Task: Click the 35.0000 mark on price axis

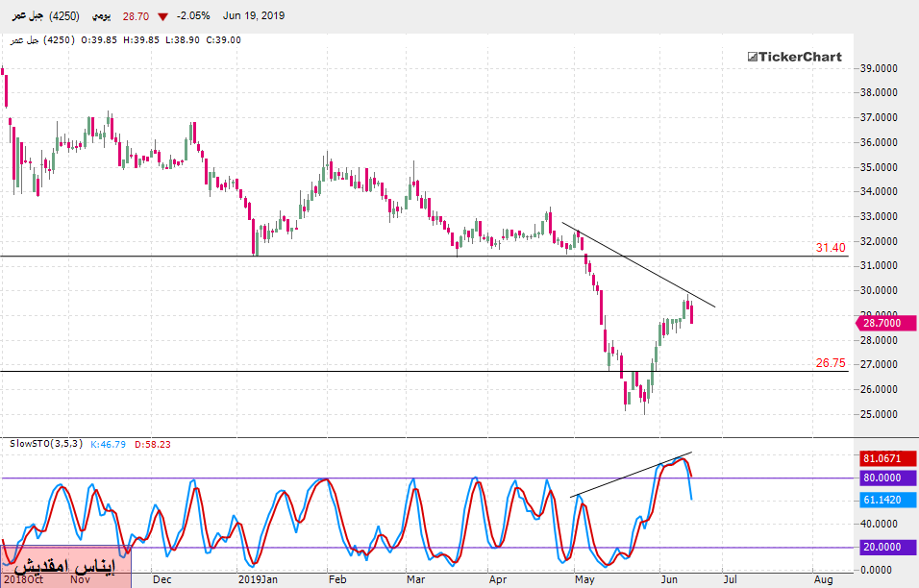Action: coord(880,167)
